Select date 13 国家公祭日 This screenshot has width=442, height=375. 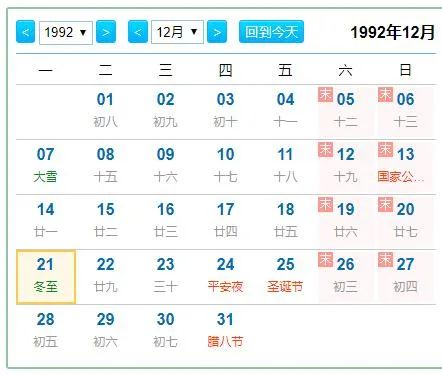405,167
